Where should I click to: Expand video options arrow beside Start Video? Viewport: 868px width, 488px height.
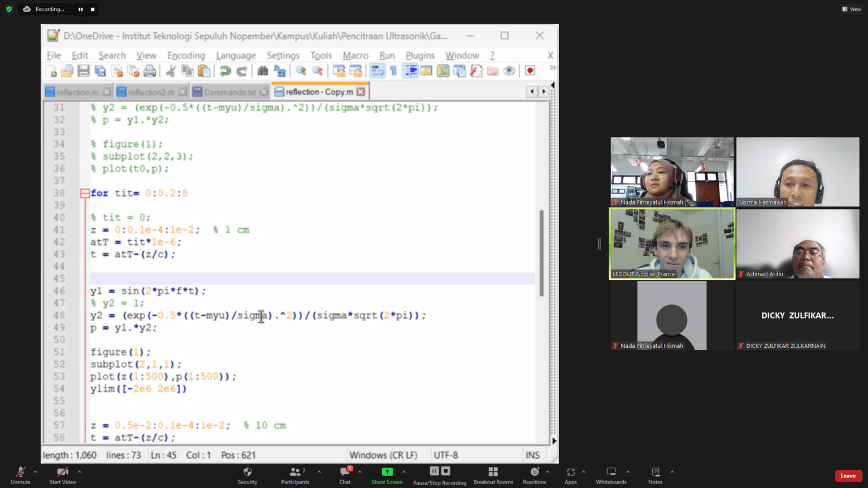point(79,472)
